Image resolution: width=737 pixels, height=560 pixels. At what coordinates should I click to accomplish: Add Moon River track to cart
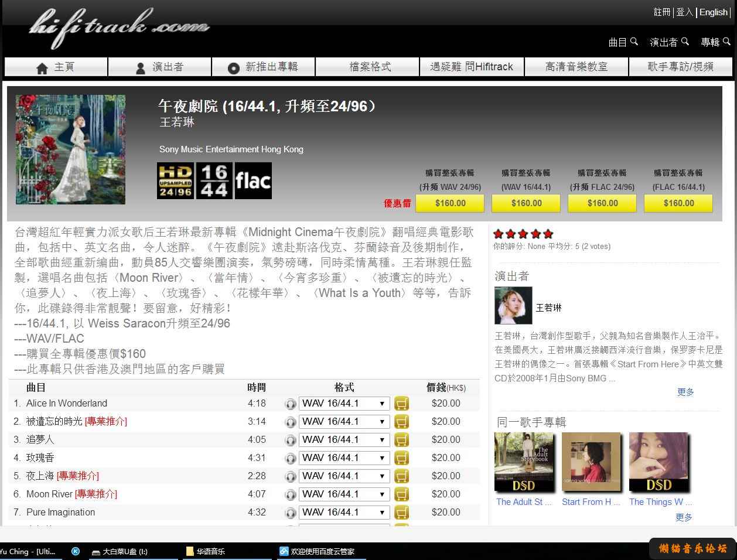coord(401,494)
